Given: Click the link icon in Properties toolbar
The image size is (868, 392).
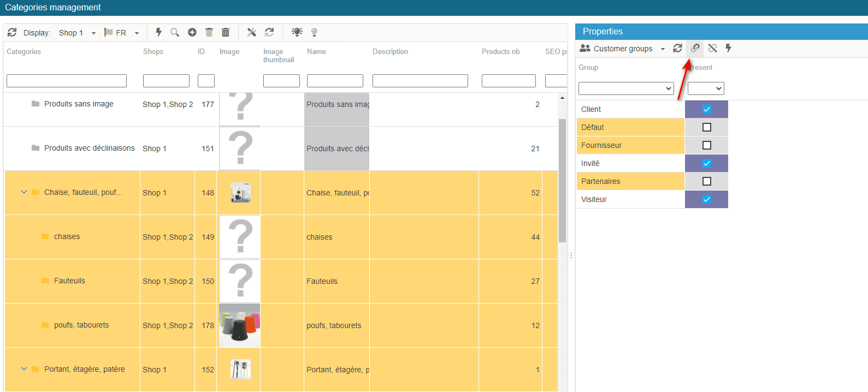Looking at the screenshot, I should coord(695,49).
